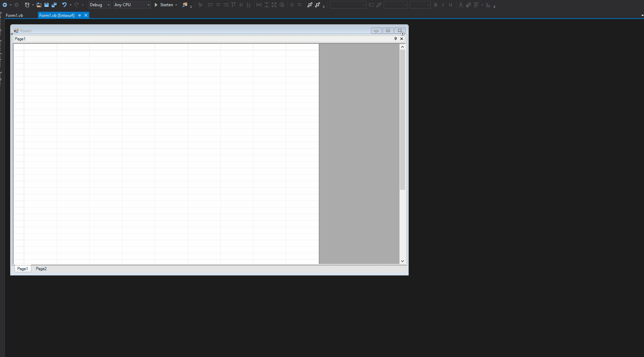This screenshot has width=644, height=357.
Task: Save the current file with the floppy icon
Action: 47,5
